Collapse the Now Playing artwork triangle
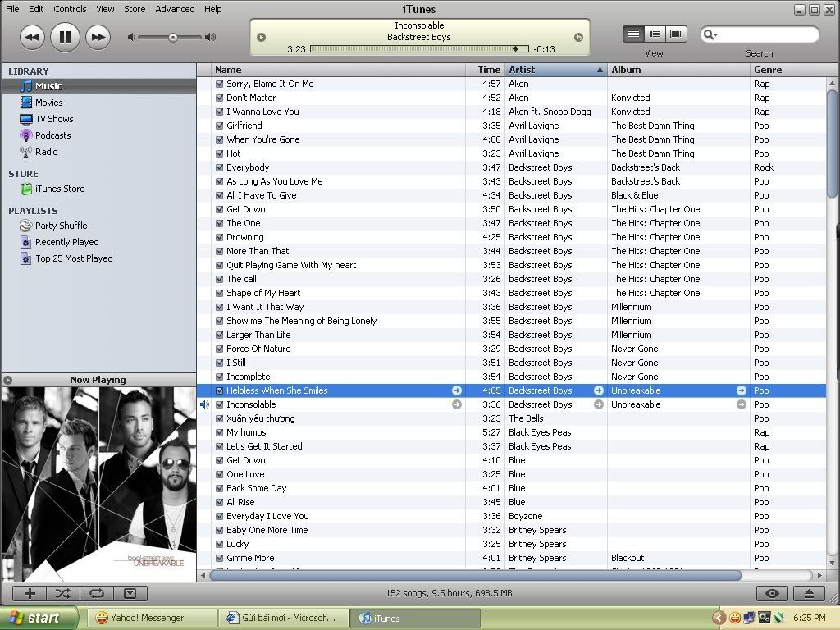The width and height of the screenshot is (840, 630). coord(7,380)
